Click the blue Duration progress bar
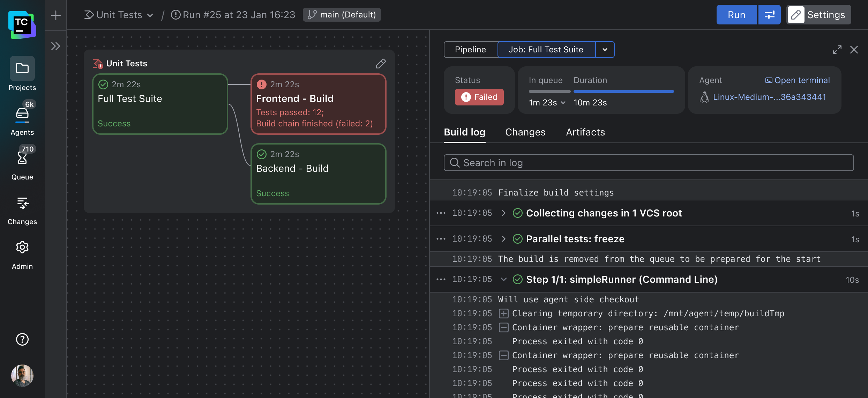This screenshot has height=398, width=868. (x=624, y=91)
